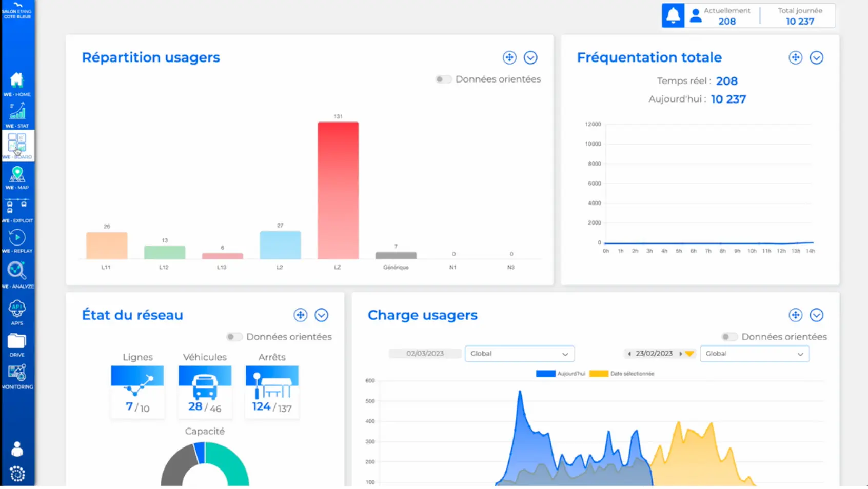Collapse the État du réseau panel chevron
The width and height of the screenshot is (868, 489).
322,315
